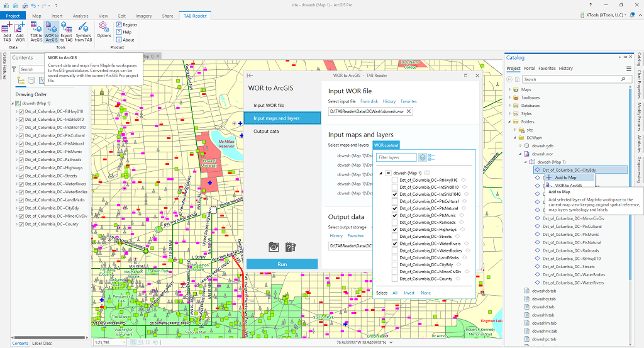Viewport: 644px width, 348px height.
Task: Uncheck Dst_of_Columbia_DC~Highways in WOR content
Action: tap(395, 229)
